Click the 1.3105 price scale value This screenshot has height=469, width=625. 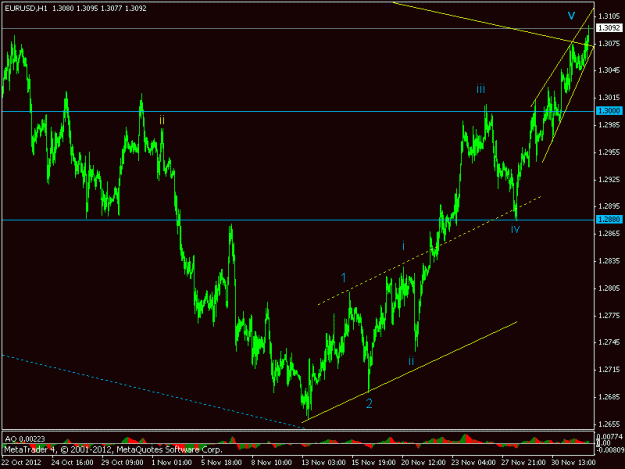(x=609, y=16)
